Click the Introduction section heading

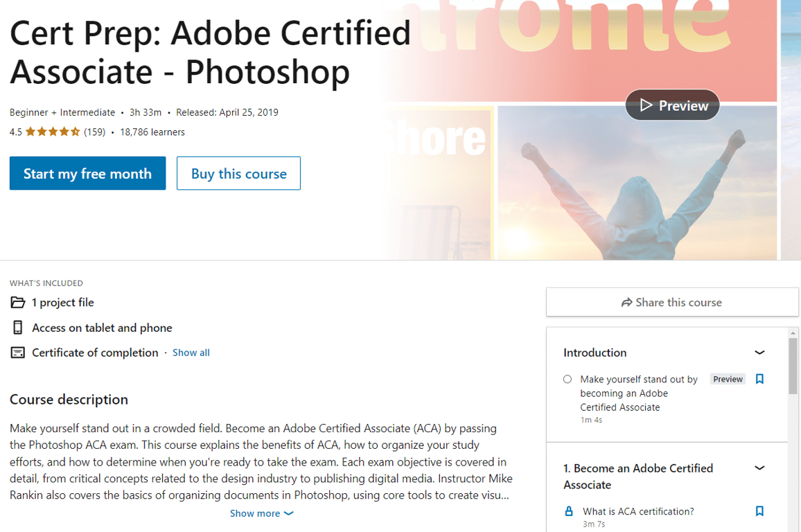pos(595,353)
